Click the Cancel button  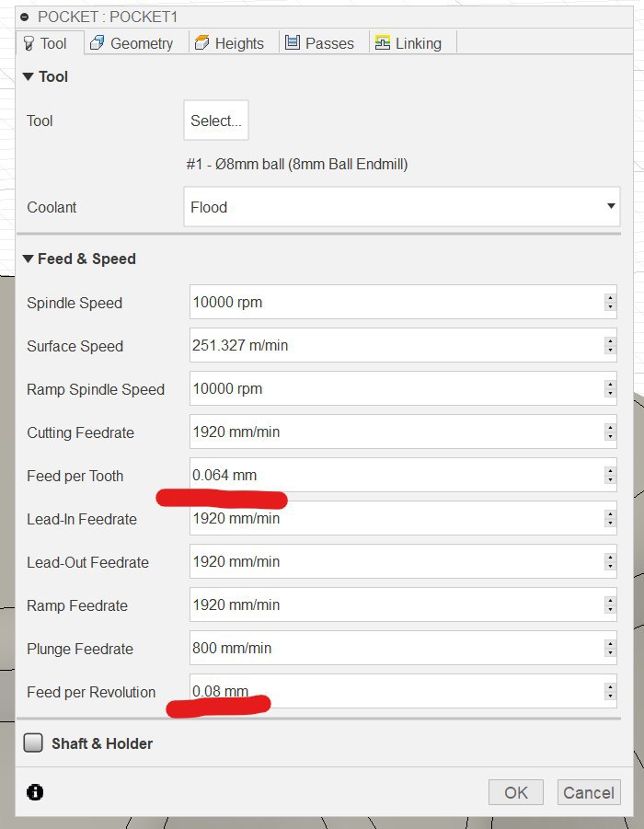(588, 792)
